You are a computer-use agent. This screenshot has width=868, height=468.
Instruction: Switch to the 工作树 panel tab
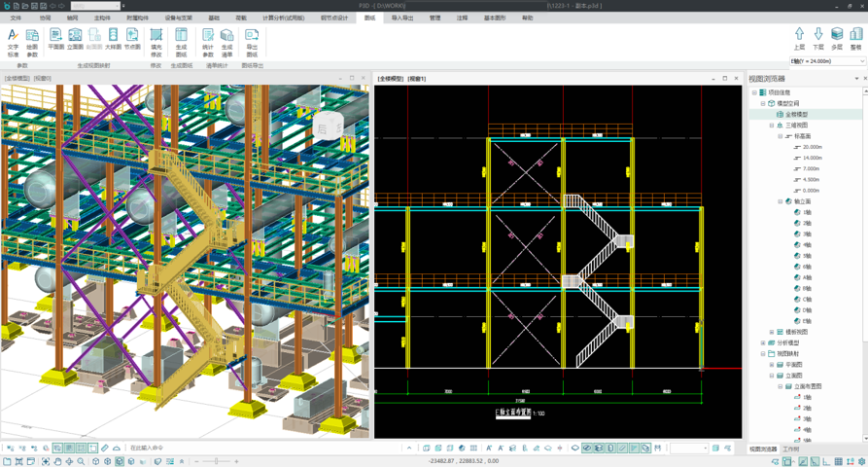point(791,449)
